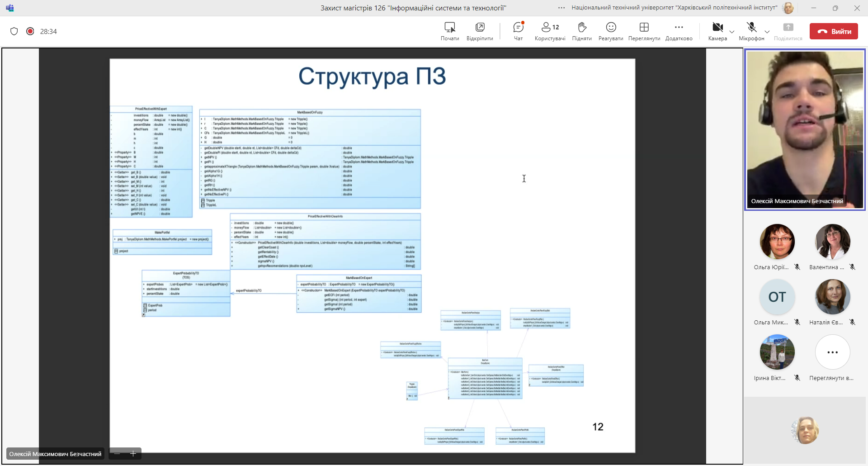The height and width of the screenshot is (466, 868).
Task: Raise hand with Підняти button
Action: coord(582,31)
